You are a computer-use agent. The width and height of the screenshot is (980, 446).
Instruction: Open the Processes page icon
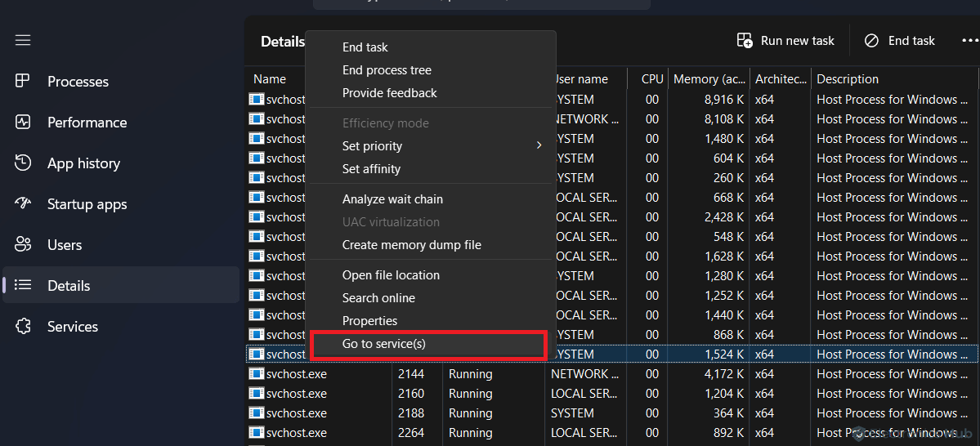23,81
